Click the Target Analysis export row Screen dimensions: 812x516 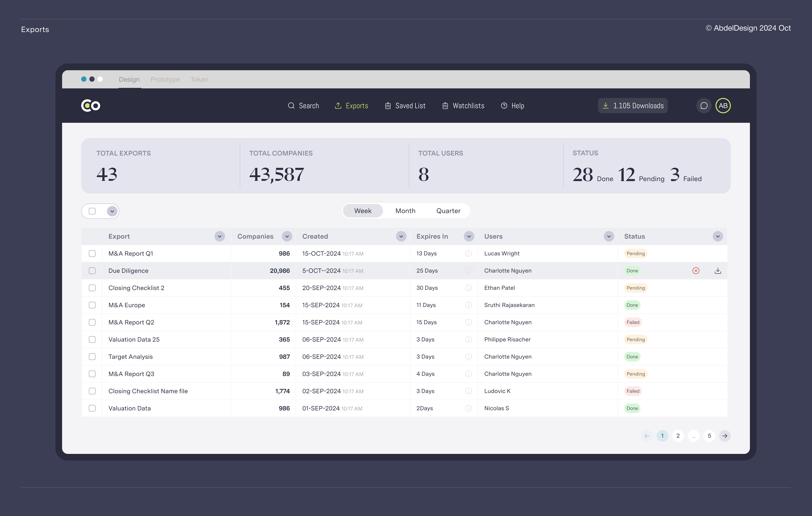click(131, 357)
